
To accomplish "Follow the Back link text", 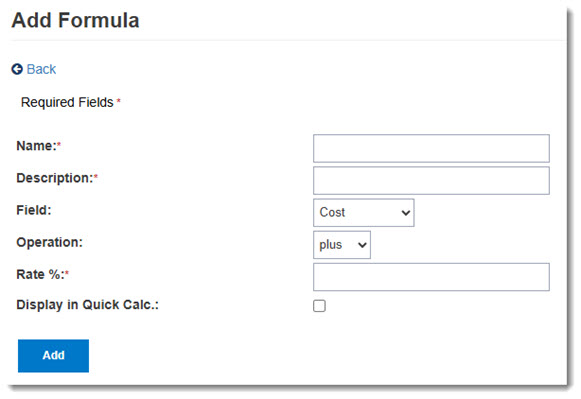I will pyautogui.click(x=41, y=69).
